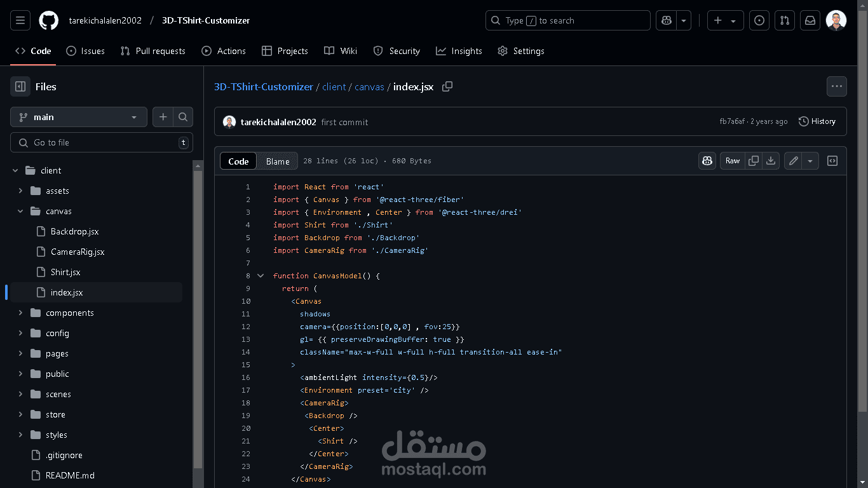Switch to the Issues tab
This screenshot has width=868, height=488.
tap(85, 51)
